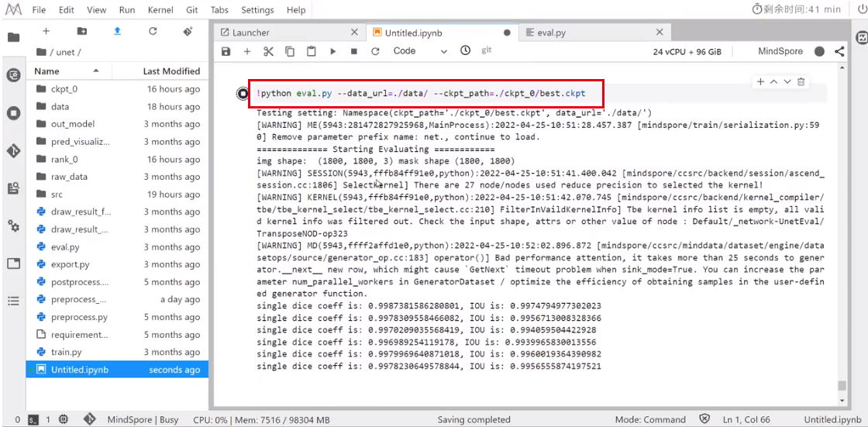Open the Settings menu
Screen dimensions: 868x427
point(257,10)
